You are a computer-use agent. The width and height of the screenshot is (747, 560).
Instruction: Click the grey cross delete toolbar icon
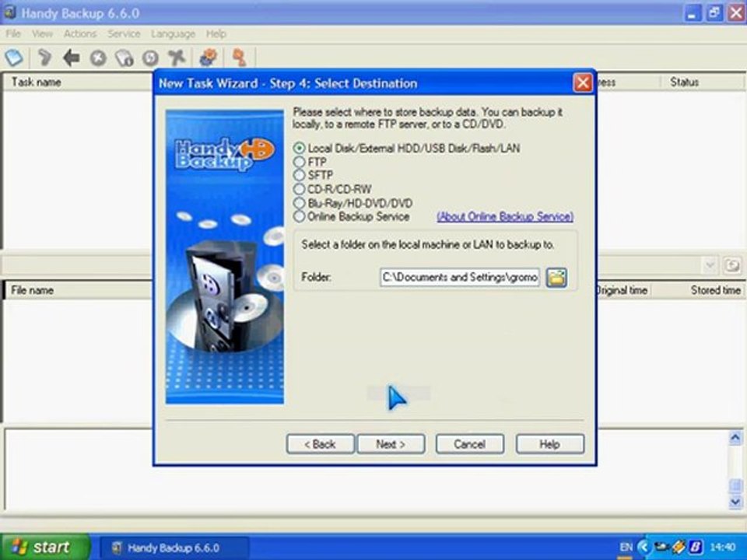177,58
